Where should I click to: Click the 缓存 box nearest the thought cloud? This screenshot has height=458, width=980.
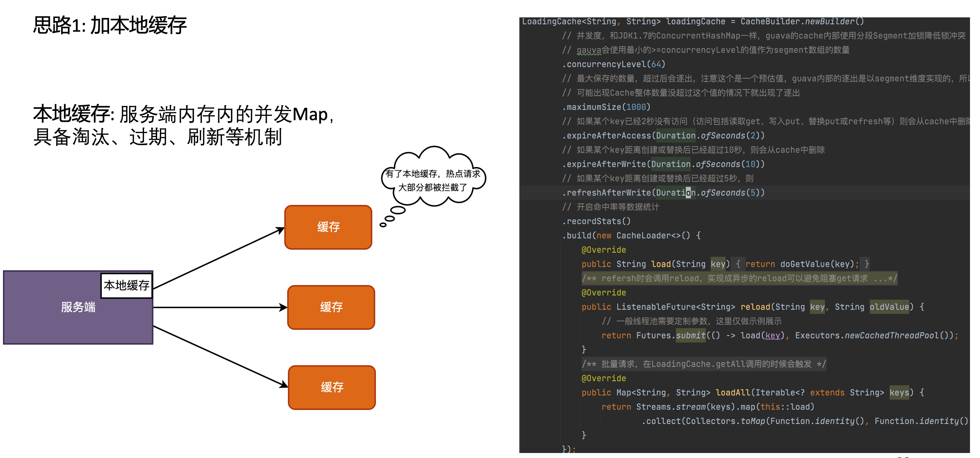click(x=328, y=227)
